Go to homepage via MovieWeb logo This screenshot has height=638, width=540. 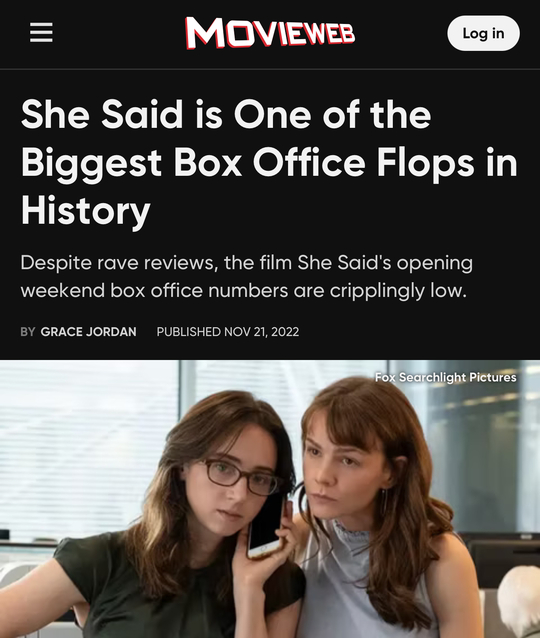[270, 33]
